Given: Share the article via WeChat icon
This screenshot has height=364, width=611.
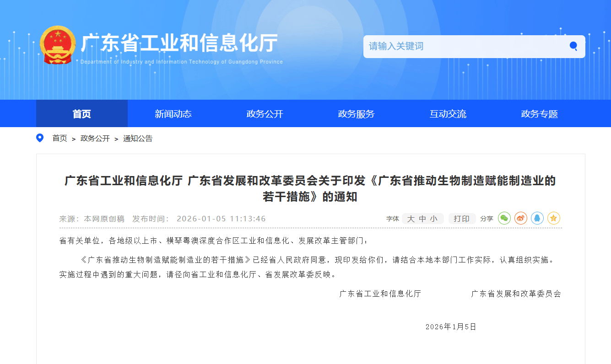Looking at the screenshot, I should coord(504,219).
